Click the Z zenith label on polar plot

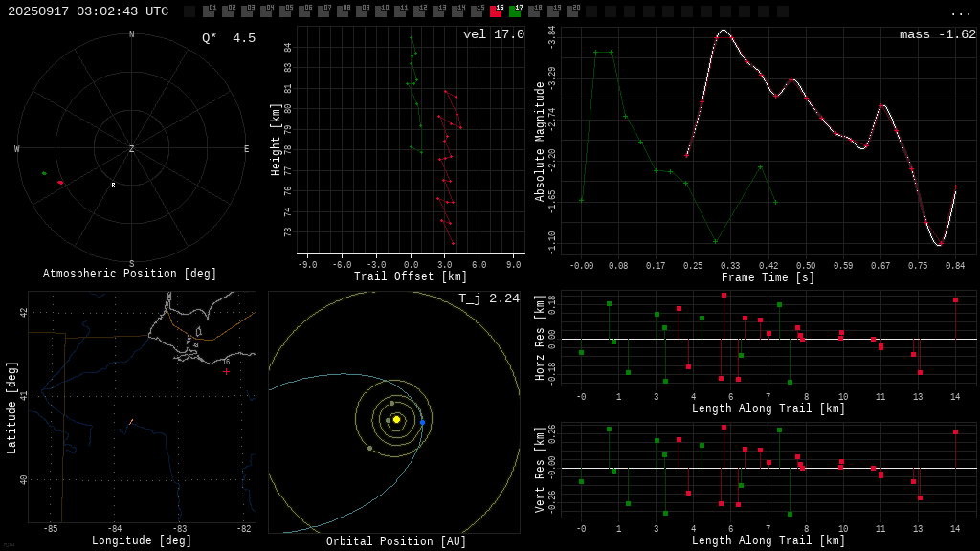(131, 148)
